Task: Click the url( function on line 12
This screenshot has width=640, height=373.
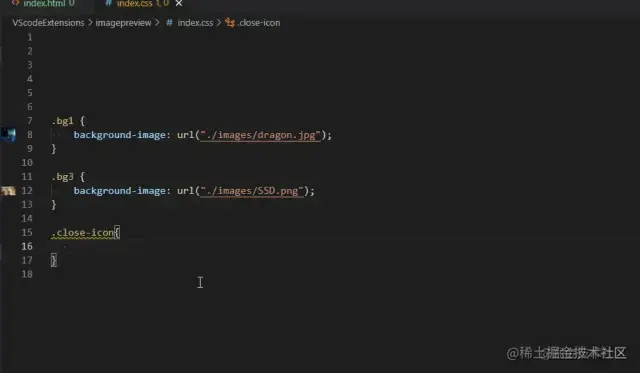Action: pos(188,191)
